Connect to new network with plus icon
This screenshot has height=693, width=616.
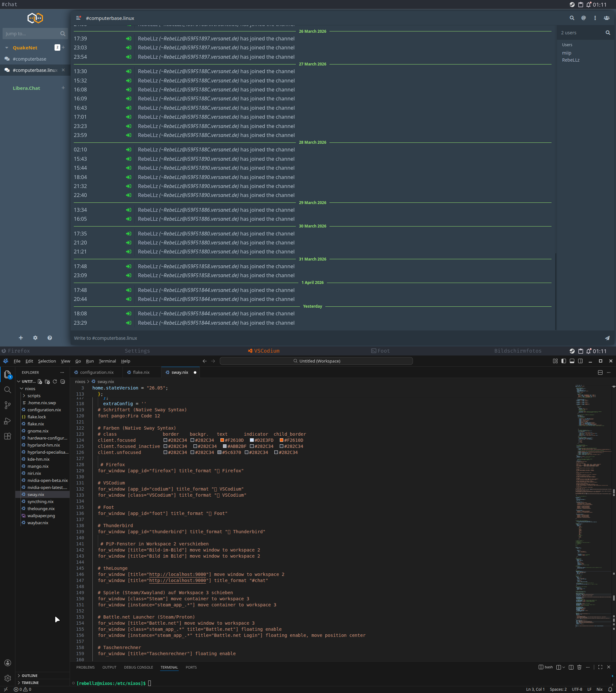21,338
